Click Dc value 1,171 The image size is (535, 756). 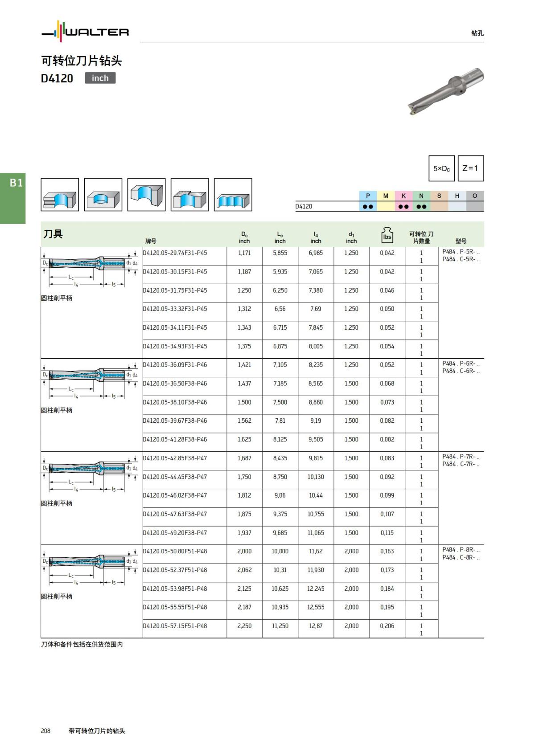[x=244, y=253]
